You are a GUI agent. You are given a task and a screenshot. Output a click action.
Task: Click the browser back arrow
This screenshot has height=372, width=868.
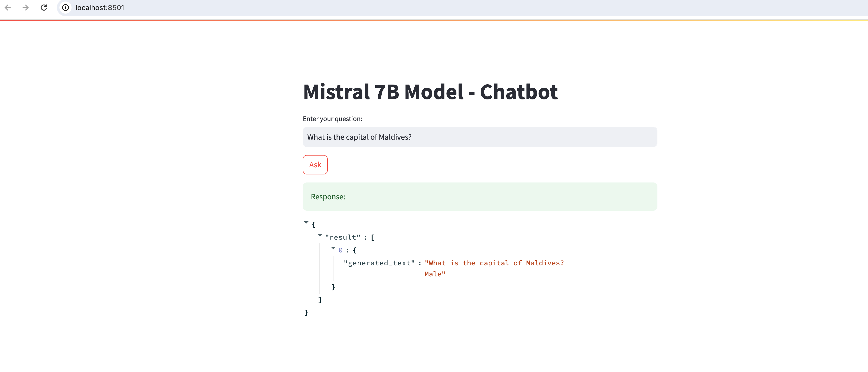8,7
